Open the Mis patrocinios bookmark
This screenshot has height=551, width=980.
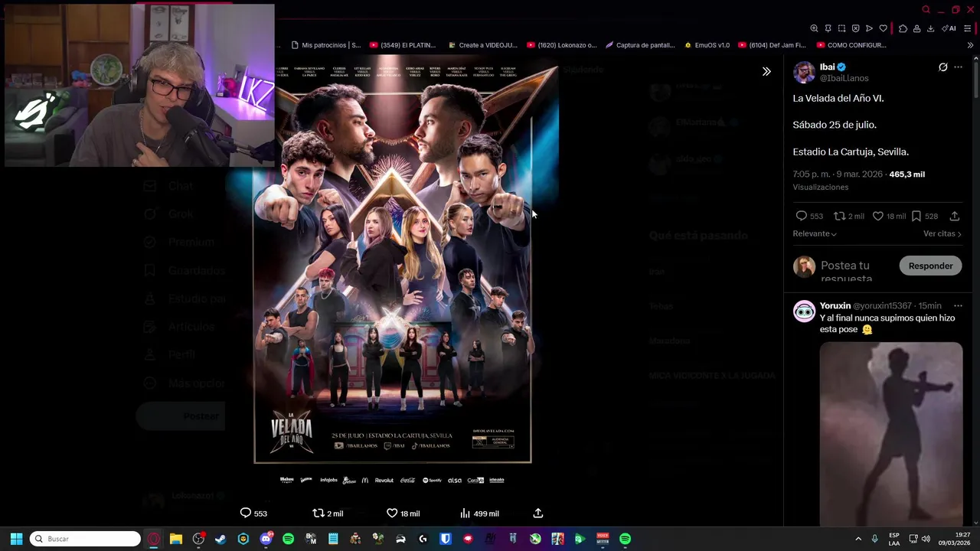click(x=325, y=45)
